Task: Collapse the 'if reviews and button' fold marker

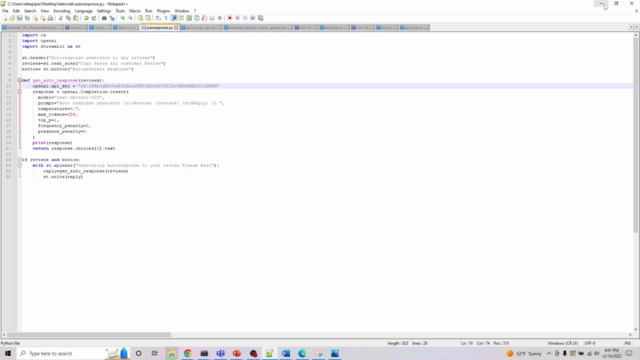Action: click(x=20, y=160)
